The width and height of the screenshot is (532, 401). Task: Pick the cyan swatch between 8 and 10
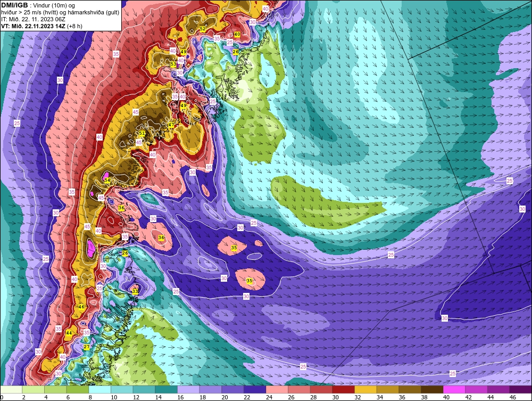click(x=100, y=389)
